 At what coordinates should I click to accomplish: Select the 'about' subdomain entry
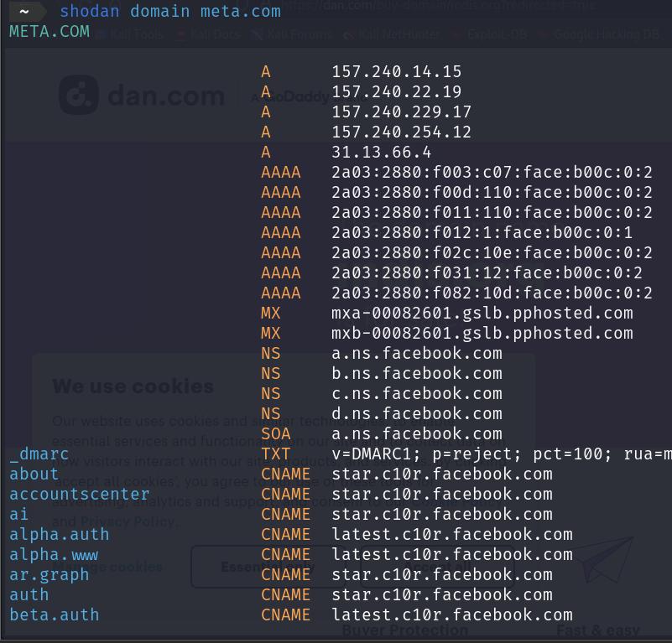(34, 474)
